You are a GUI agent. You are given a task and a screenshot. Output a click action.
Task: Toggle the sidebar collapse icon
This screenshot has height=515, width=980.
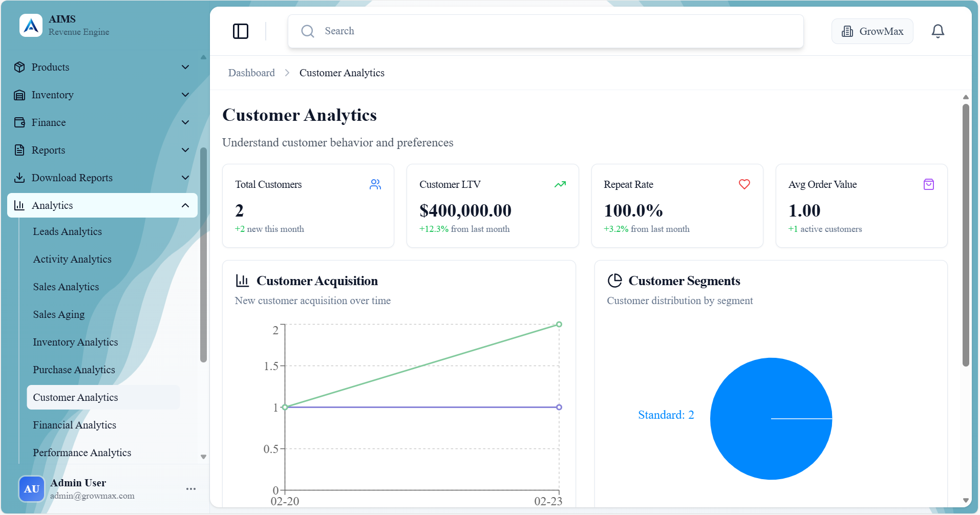click(x=241, y=31)
